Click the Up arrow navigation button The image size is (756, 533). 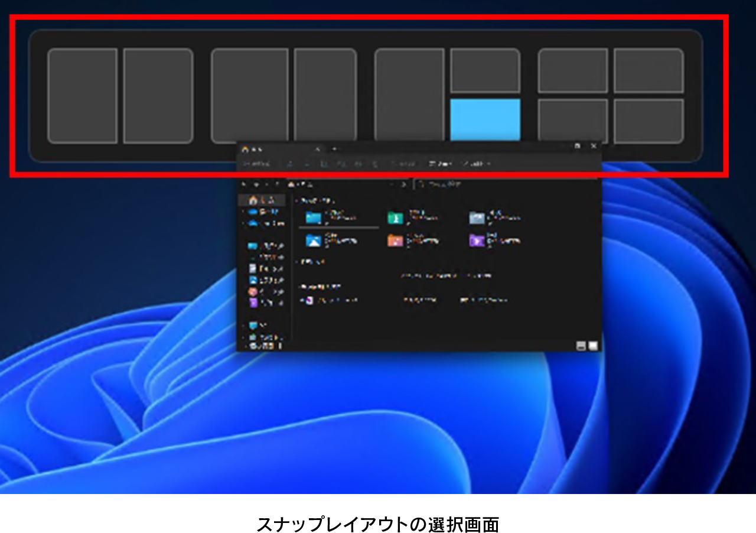[277, 184]
